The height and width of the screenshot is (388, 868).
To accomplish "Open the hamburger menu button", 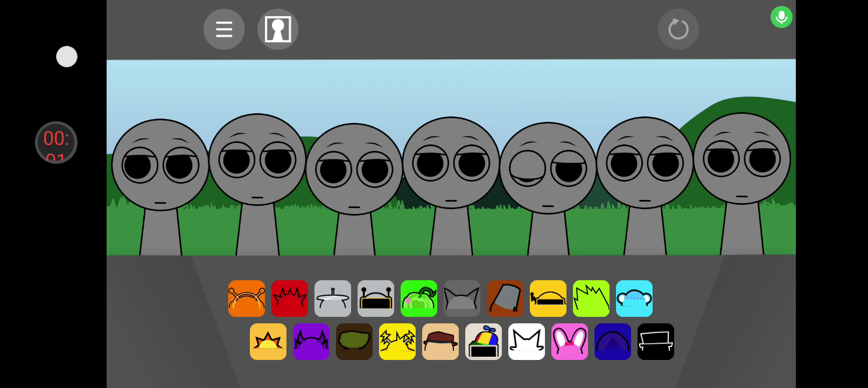I will (x=224, y=29).
